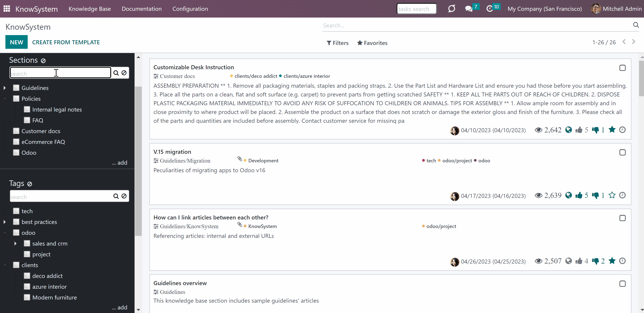Image resolution: width=644 pixels, height=313 pixels.
Task: Open the Favorites dropdown
Action: tap(372, 43)
